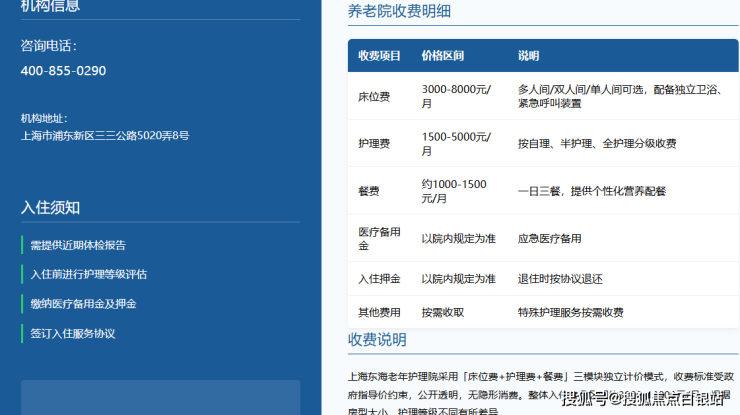The image size is (740, 415).
Task: Select the address text 上海市浦东新区三三公路5020弄8号
Action: [105, 136]
